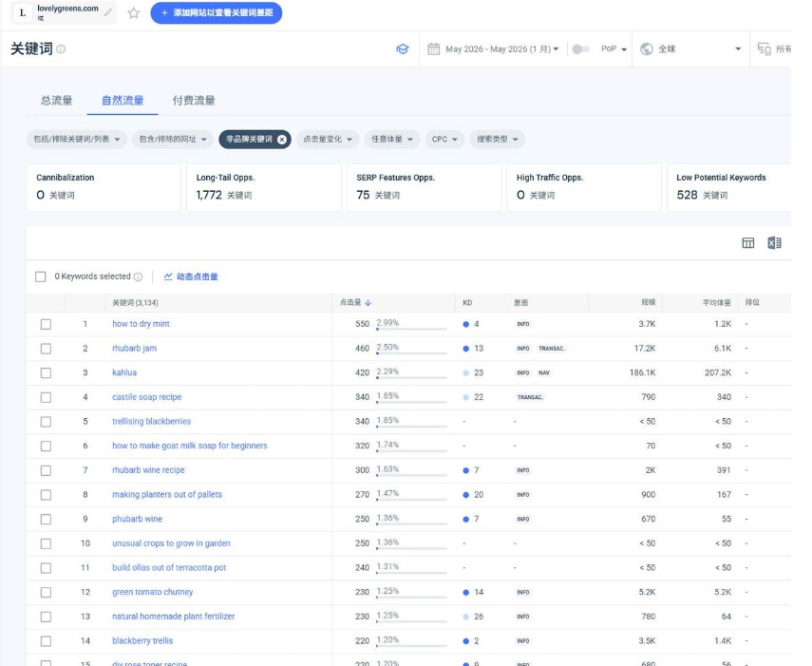This screenshot has height=666, width=812.
Task: Open the calendar date picker icon
Action: [x=433, y=49]
